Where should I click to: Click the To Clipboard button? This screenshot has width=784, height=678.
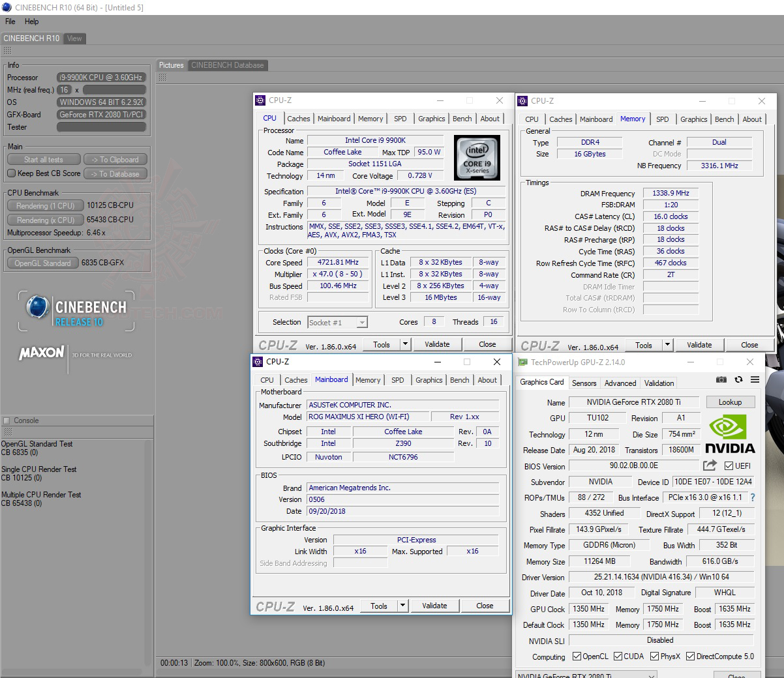tap(115, 159)
